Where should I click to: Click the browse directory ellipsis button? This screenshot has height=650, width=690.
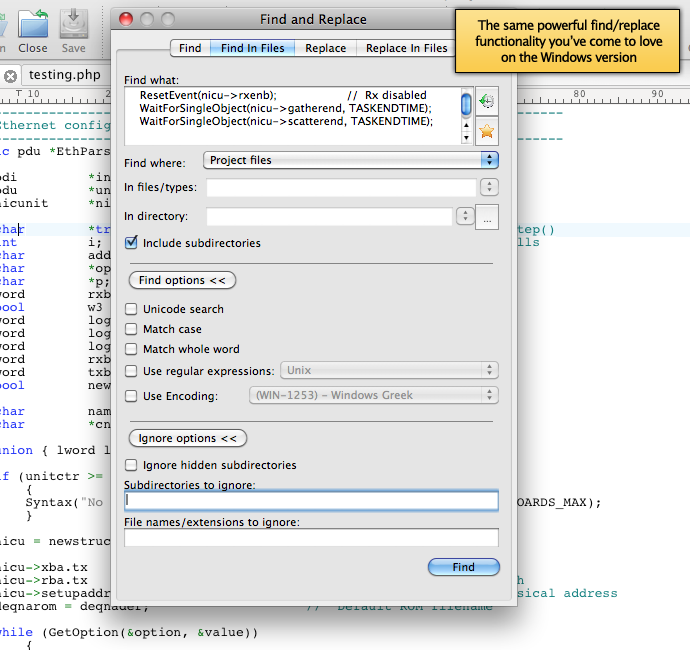click(487, 217)
